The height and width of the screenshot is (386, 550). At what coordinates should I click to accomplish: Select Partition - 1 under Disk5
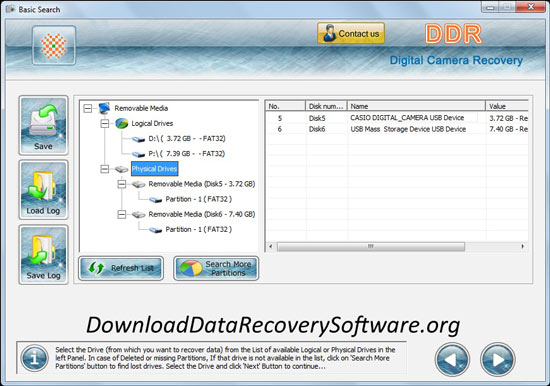[x=199, y=199]
